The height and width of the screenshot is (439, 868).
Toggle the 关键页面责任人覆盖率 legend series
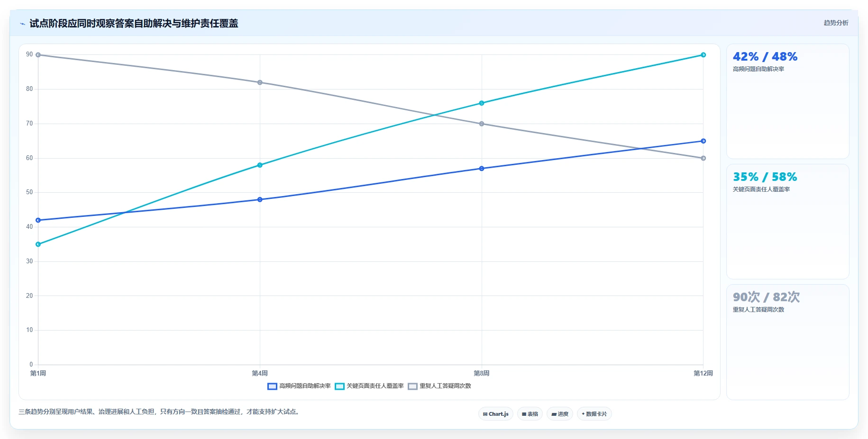click(369, 386)
